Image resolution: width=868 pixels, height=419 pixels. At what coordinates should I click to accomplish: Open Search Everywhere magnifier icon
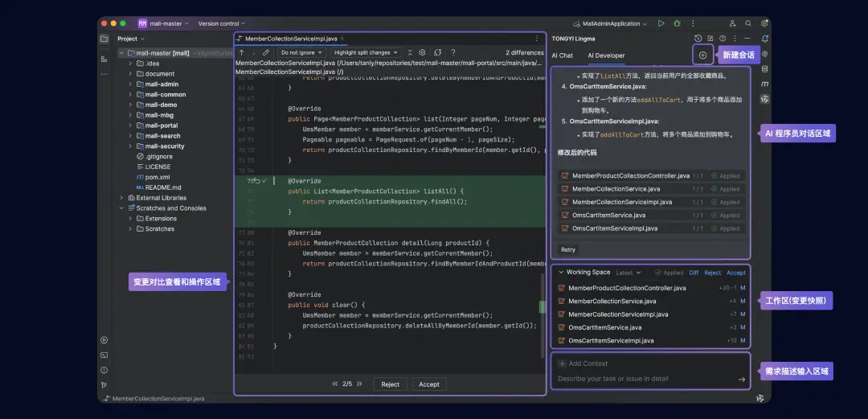click(748, 24)
